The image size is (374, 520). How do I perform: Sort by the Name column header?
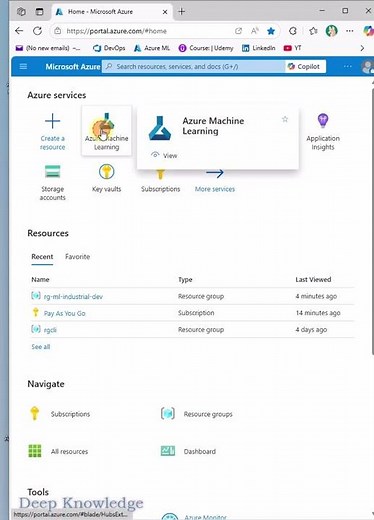[40, 279]
